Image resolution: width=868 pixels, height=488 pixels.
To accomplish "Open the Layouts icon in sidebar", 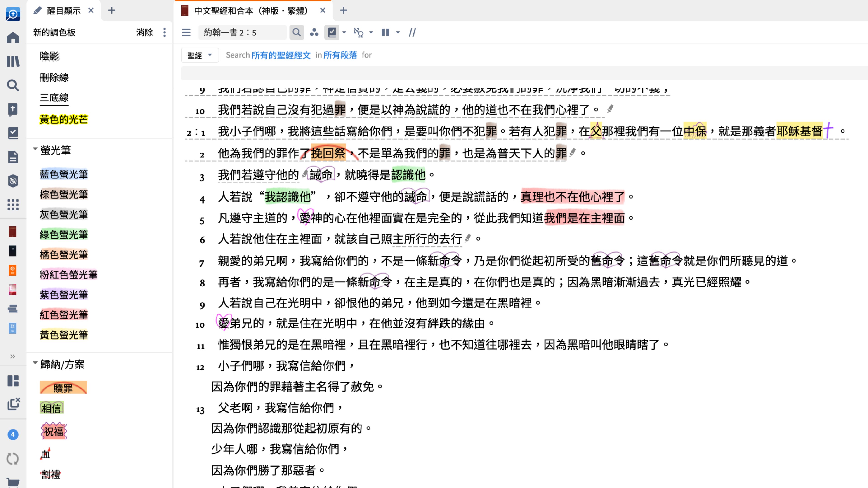I will [x=13, y=381].
